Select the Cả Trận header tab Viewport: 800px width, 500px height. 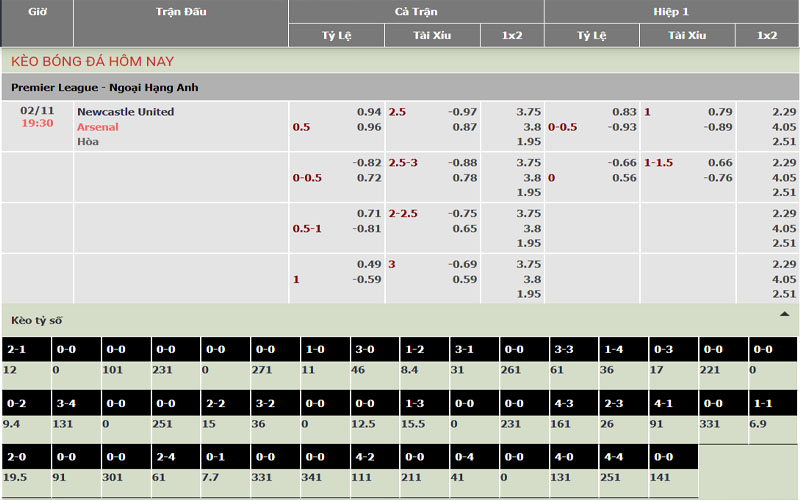(x=416, y=11)
